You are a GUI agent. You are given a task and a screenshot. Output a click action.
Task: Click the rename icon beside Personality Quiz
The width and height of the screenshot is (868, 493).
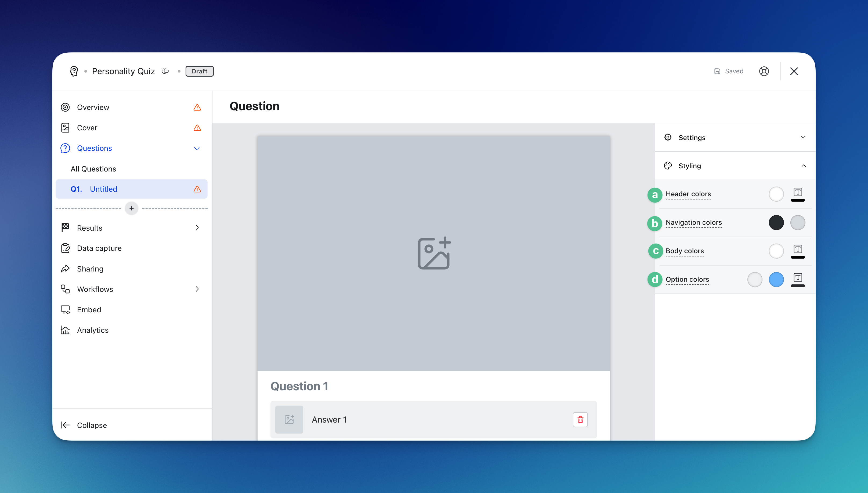tap(165, 71)
